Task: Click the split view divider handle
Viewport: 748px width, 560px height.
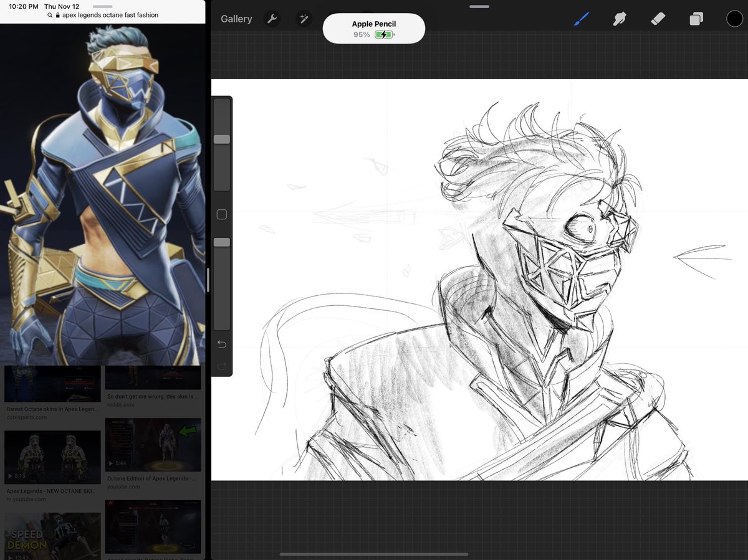Action: (x=208, y=279)
